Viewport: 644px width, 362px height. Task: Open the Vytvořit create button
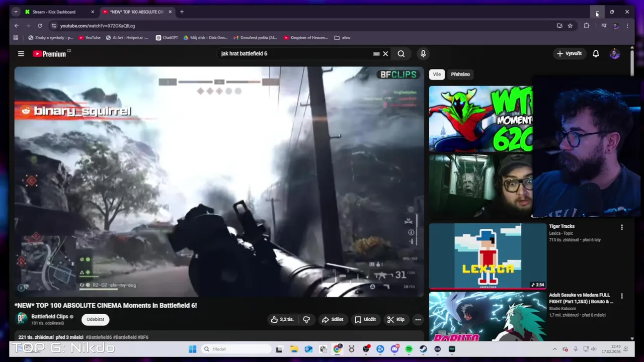569,54
